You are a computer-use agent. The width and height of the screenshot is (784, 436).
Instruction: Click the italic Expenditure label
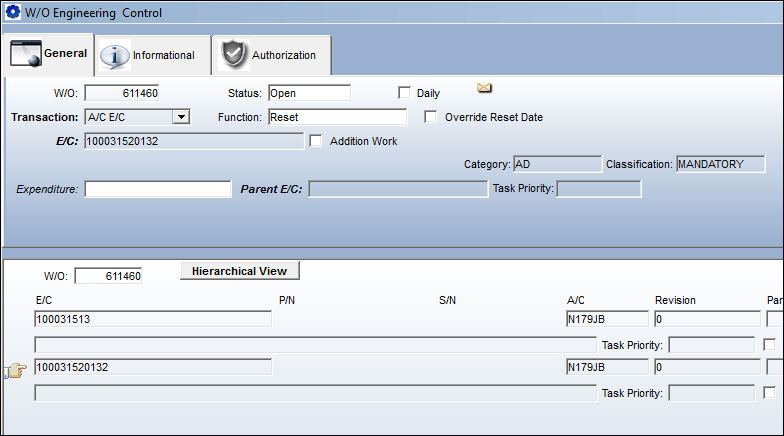click(x=47, y=189)
